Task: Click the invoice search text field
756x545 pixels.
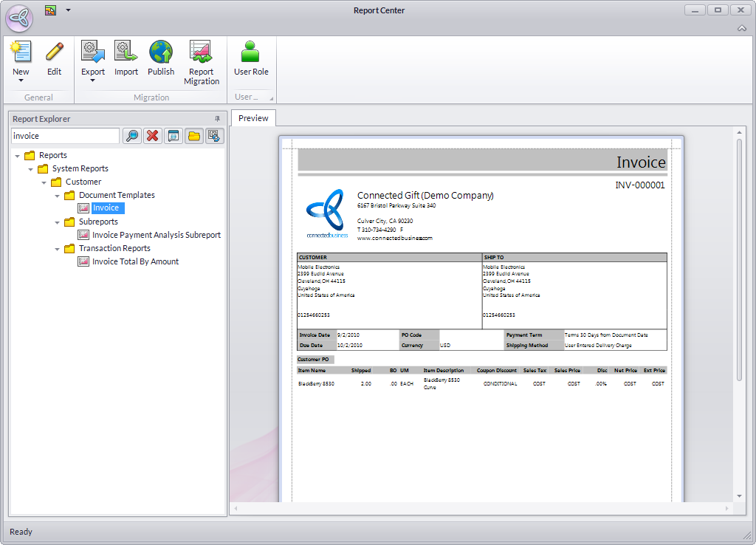Action: click(65, 136)
